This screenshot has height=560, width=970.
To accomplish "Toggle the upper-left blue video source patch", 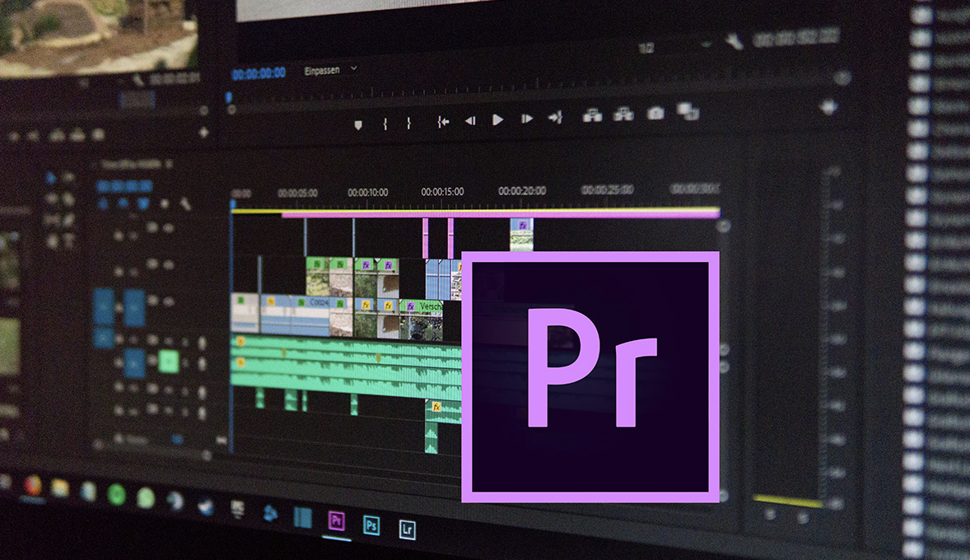I will click(103, 306).
